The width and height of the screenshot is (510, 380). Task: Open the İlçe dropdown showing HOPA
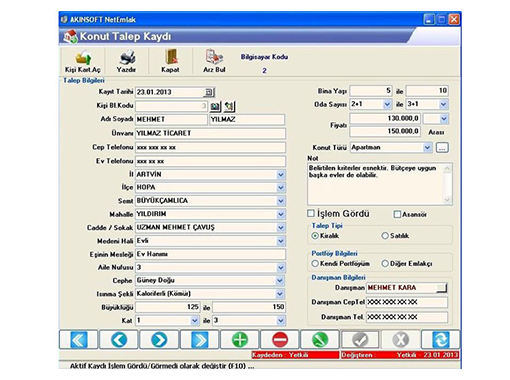click(x=281, y=188)
